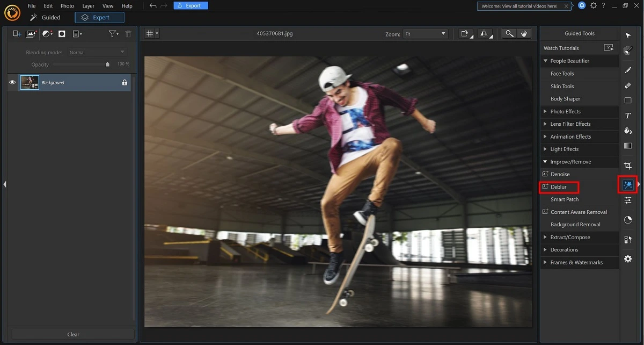
Task: Collapse the People Beautifier section
Action: pos(569,61)
